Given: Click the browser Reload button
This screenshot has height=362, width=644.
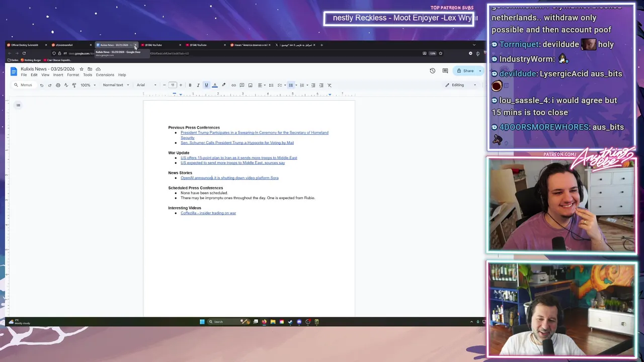Looking at the screenshot, I should click(24, 53).
